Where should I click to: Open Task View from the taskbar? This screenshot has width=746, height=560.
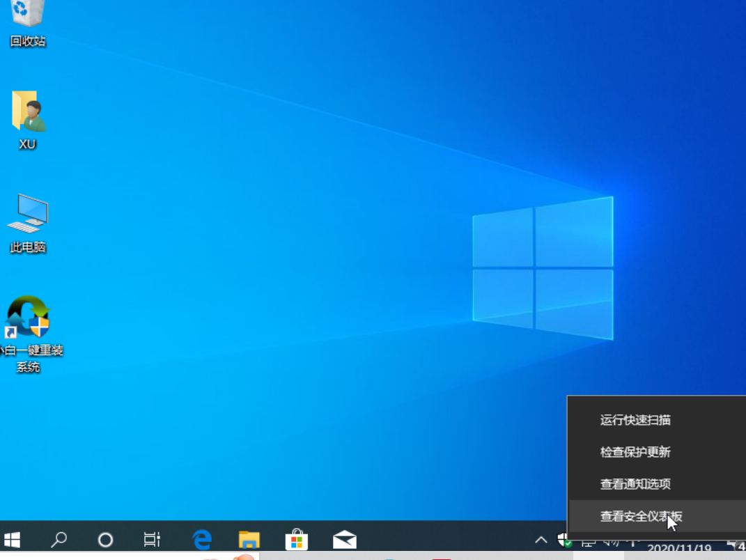click(x=151, y=539)
